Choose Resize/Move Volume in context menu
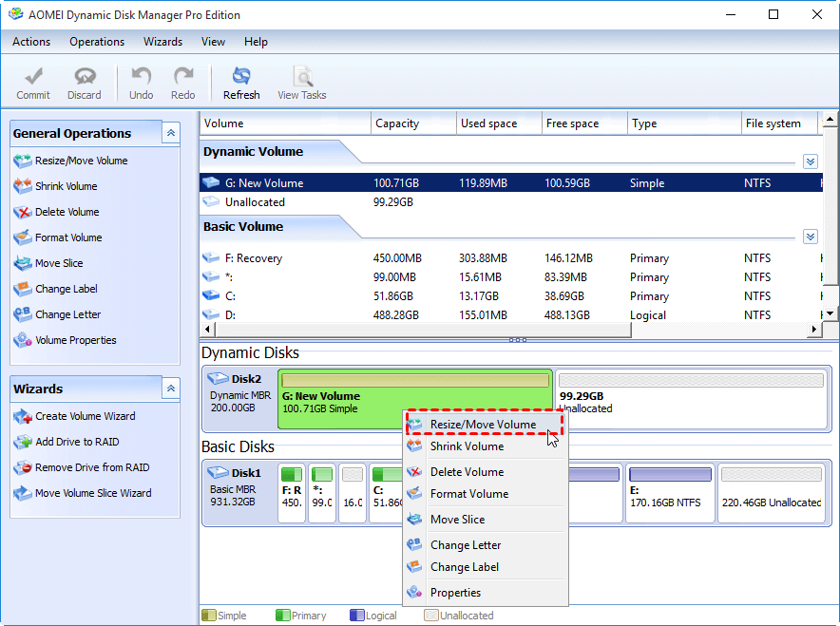840x626 pixels. point(483,425)
